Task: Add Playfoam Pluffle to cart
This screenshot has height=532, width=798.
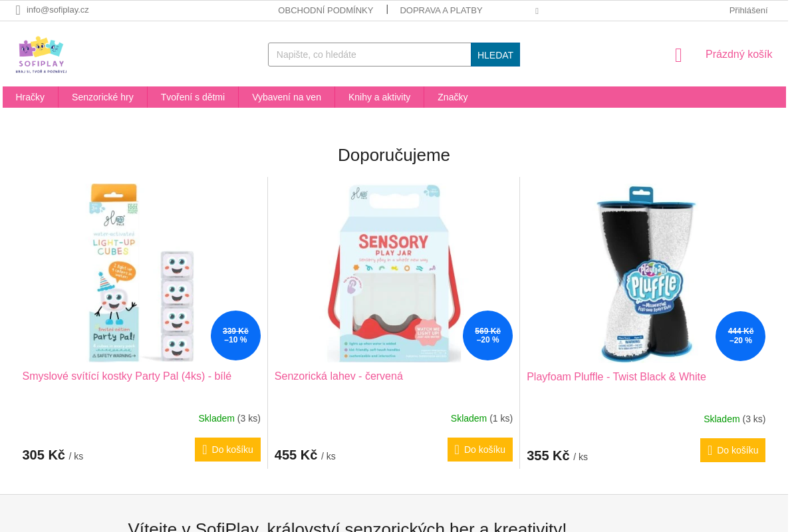Action: click(x=733, y=450)
